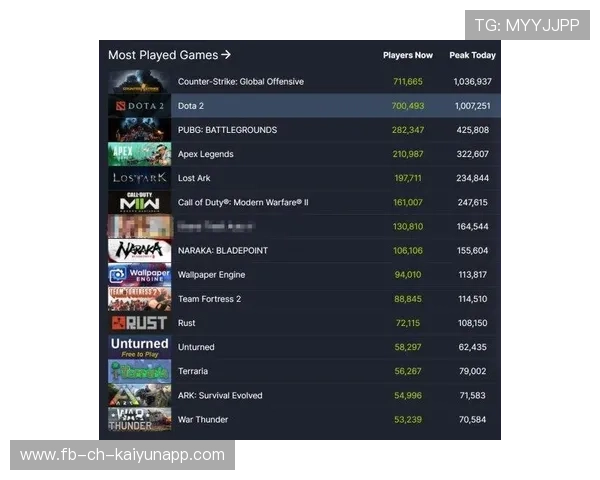Open the blurred game thumbnail
Screen dimensions: 600x480
tap(139, 226)
